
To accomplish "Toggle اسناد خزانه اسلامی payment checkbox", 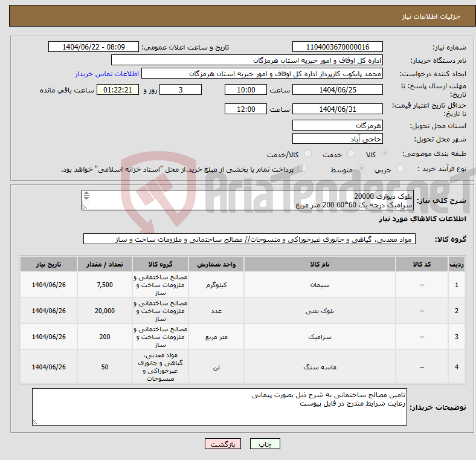I will [303, 168].
